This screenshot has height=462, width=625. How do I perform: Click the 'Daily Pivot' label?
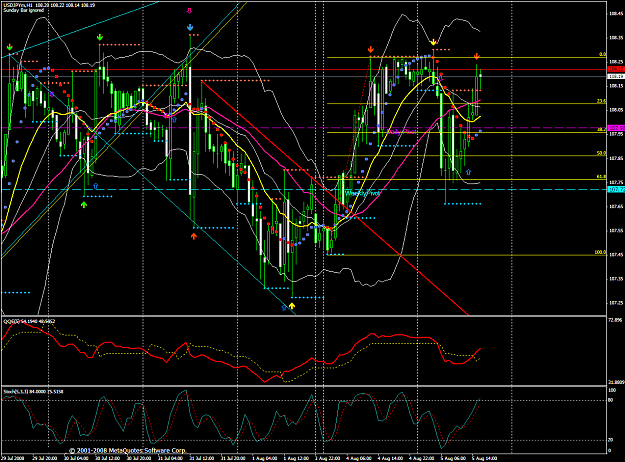(402, 132)
